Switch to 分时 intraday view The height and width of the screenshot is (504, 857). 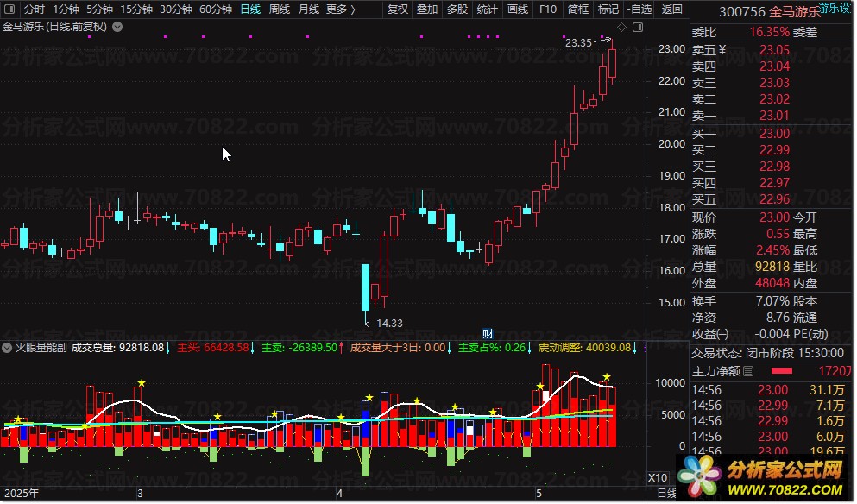35,9
